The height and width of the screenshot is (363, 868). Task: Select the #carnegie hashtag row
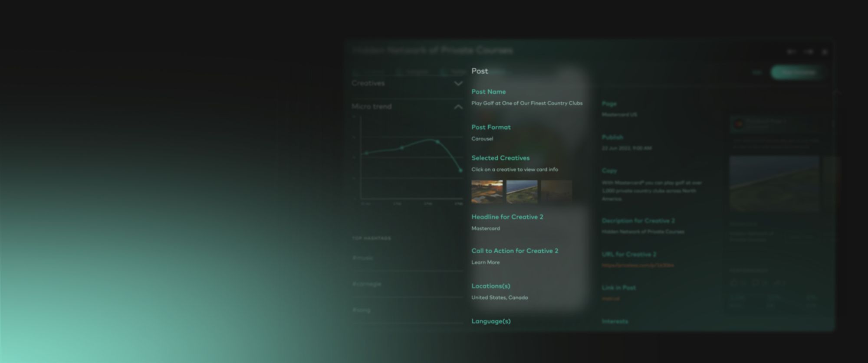pyautogui.click(x=407, y=284)
